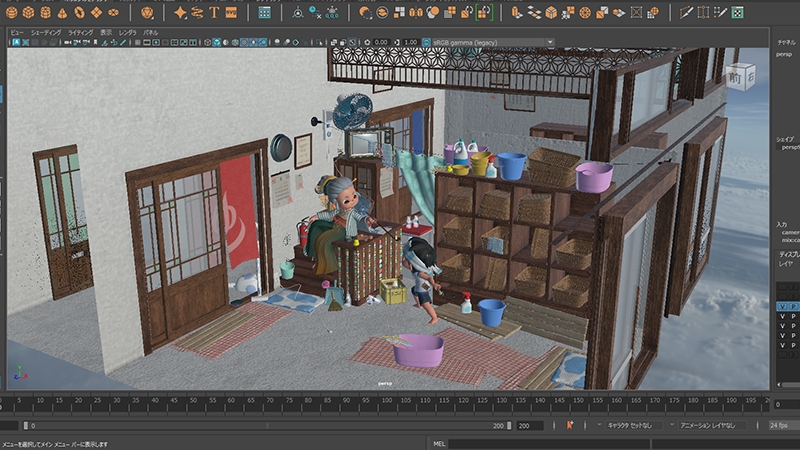The width and height of the screenshot is (800, 450).
Task: Open the アニメーション レイヤなし dropdown
Action: (x=711, y=425)
